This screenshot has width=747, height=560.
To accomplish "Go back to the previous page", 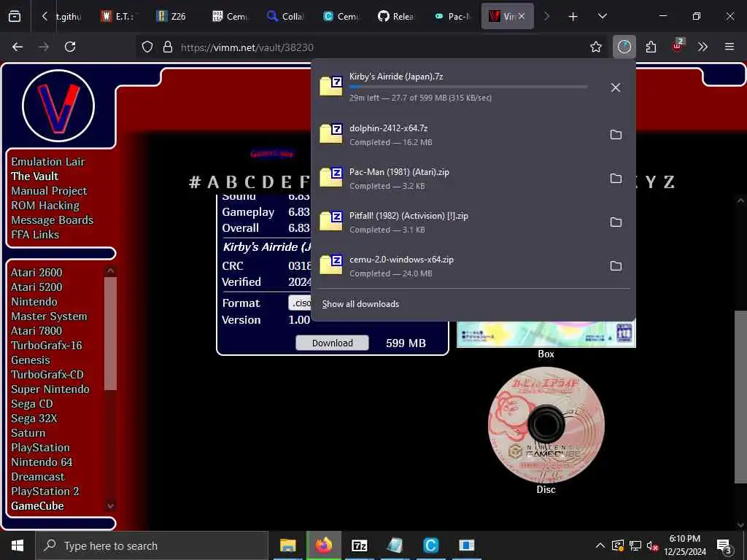I will 18,47.
